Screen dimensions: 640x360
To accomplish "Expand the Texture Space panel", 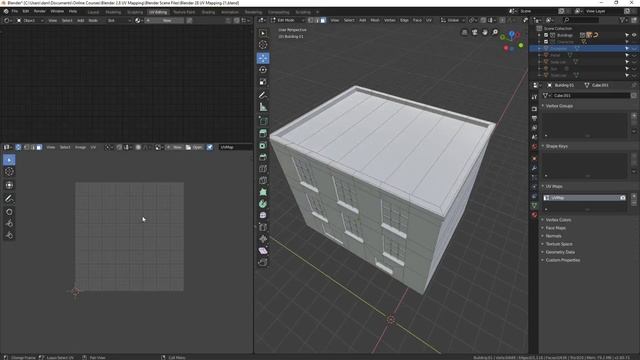I will (558, 244).
